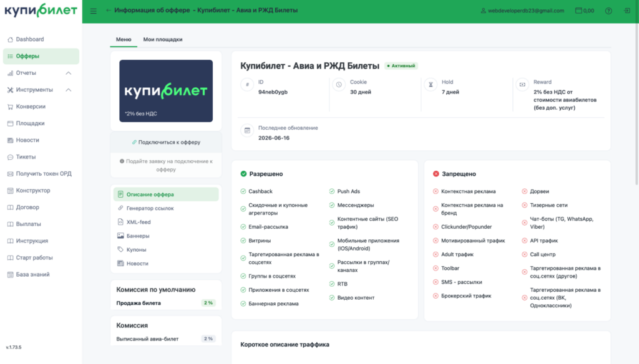Click the Последнее обновление calendar icon

point(247,131)
